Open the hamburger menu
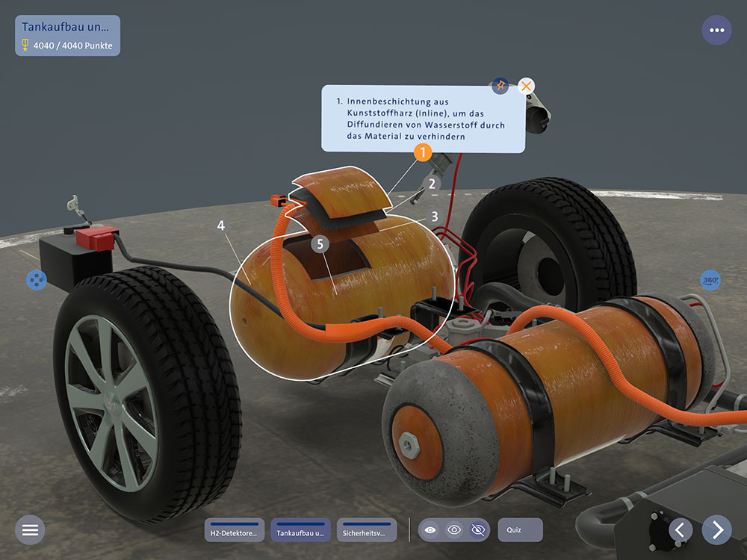 (x=30, y=530)
